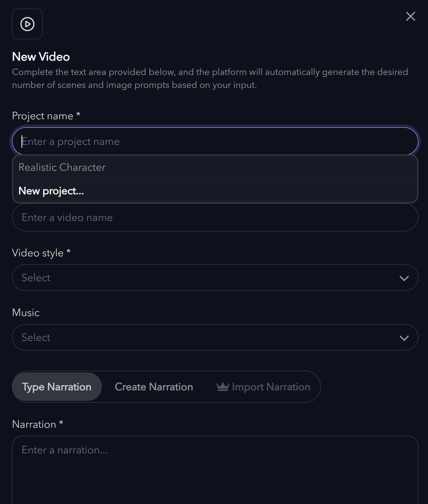This screenshot has height=504, width=428.
Task: Focus the project name input field
Action: (215, 141)
